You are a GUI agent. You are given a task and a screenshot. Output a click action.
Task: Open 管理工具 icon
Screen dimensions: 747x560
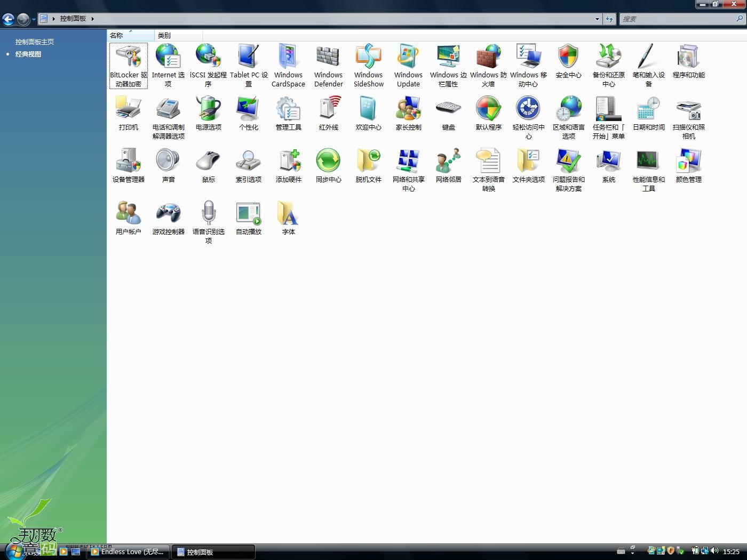(x=289, y=109)
